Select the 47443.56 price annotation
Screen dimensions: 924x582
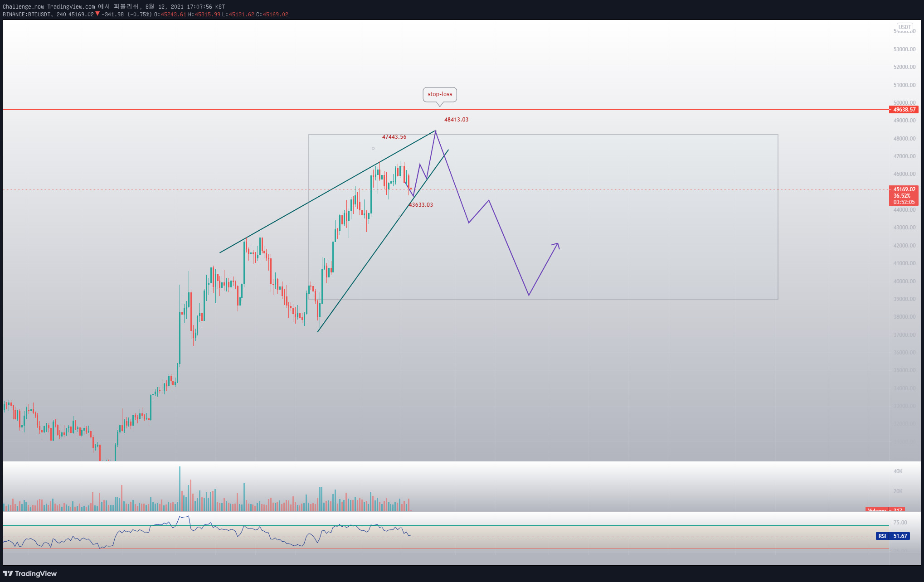[394, 137]
